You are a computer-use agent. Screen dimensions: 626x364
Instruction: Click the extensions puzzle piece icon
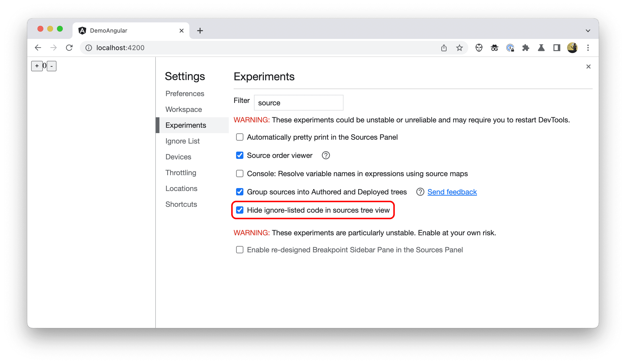click(525, 48)
